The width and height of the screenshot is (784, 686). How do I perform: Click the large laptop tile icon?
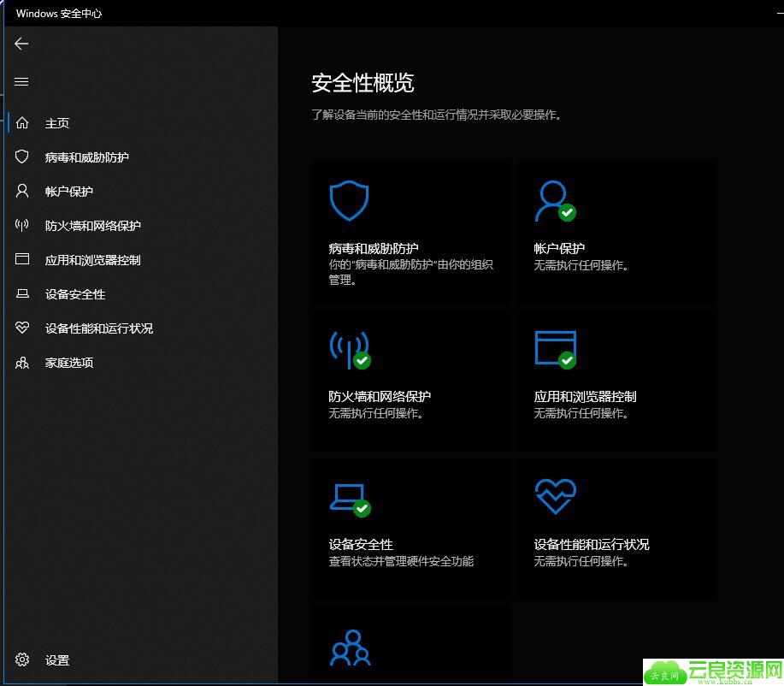350,500
